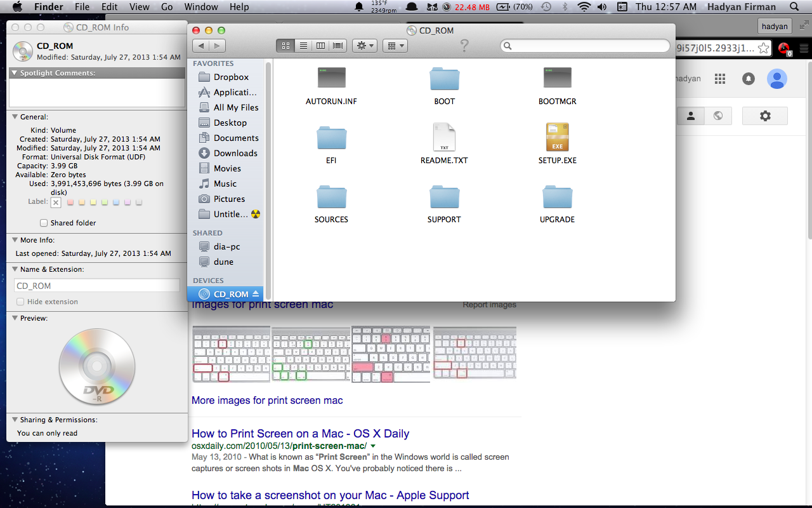812x508 pixels.
Task: Open 'How to Print Screen on a Mac' link
Action: pyautogui.click(x=300, y=434)
